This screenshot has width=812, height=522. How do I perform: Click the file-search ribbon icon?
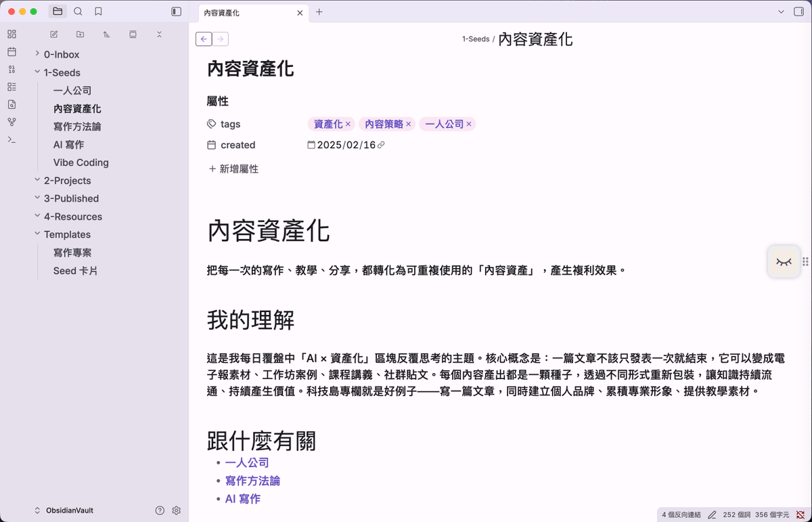pyautogui.click(x=12, y=104)
